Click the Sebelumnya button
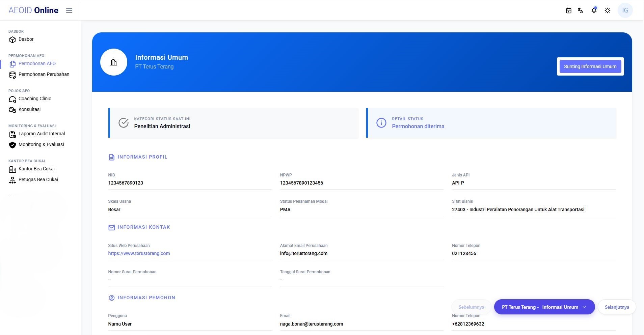 click(x=471, y=307)
